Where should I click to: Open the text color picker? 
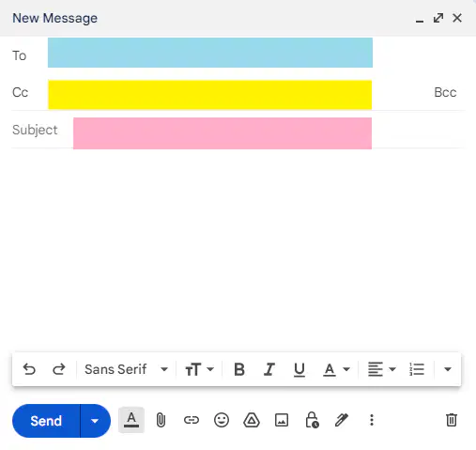336,369
